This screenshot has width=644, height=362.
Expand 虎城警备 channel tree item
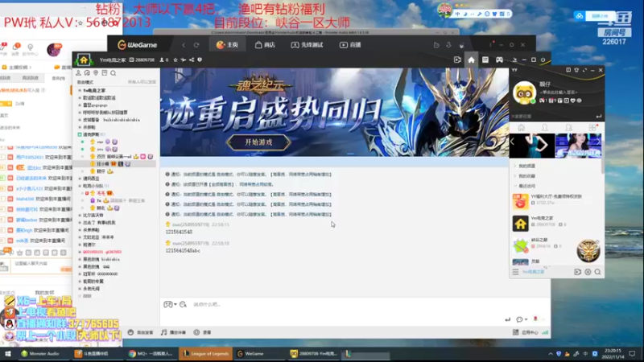(80, 120)
